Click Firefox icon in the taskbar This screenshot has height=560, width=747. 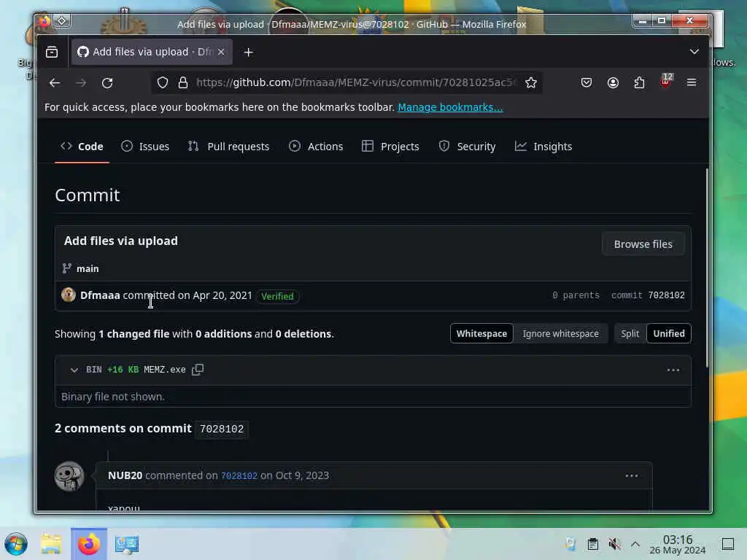click(89, 544)
